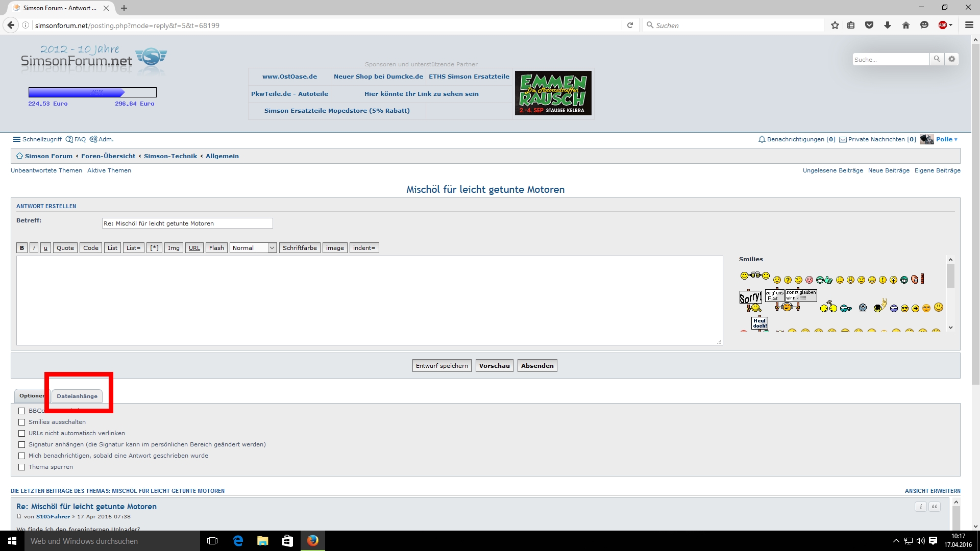
Task: Enable 'Smilies ausschalten' checkbox
Action: coord(21,422)
